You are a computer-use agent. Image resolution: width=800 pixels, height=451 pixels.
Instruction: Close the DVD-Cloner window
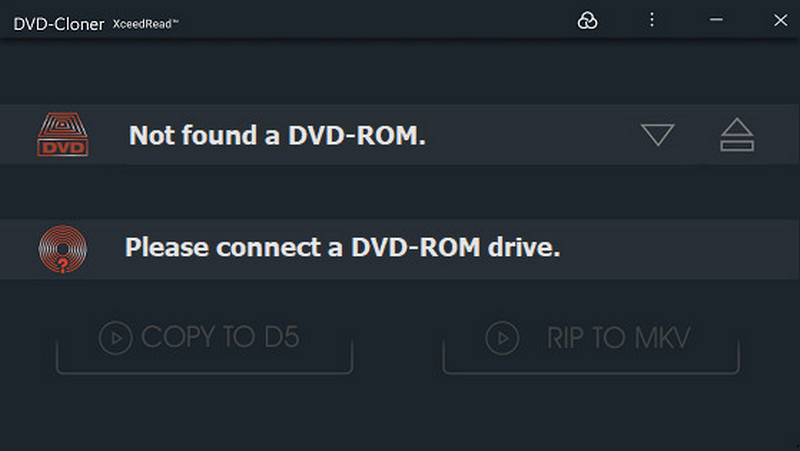pos(780,20)
